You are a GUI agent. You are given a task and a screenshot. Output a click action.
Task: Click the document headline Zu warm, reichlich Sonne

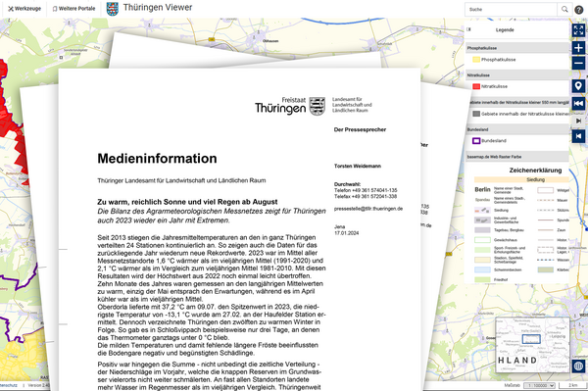tap(187, 202)
